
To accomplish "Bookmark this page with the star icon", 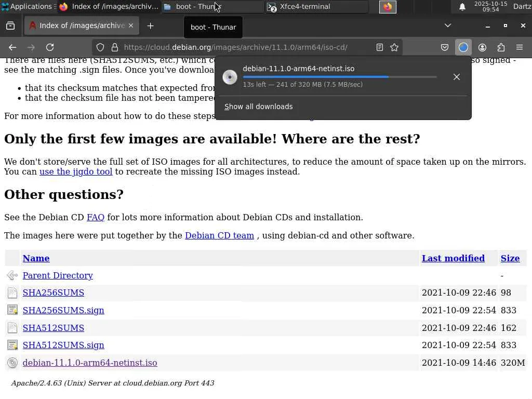I will pos(394,47).
